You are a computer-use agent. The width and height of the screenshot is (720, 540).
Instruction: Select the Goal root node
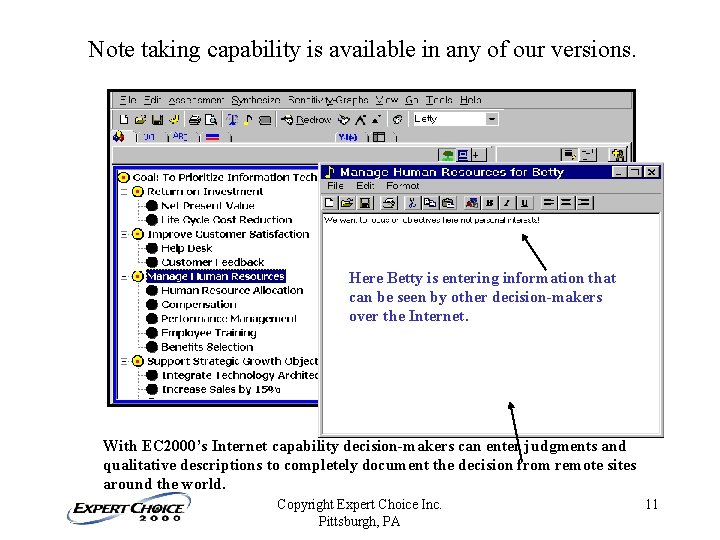pos(225,178)
